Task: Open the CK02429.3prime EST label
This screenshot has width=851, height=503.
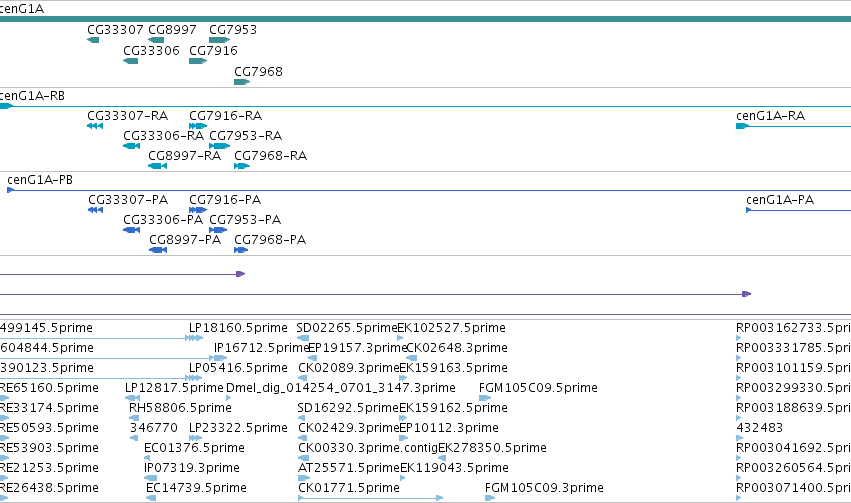Action: tap(348, 428)
